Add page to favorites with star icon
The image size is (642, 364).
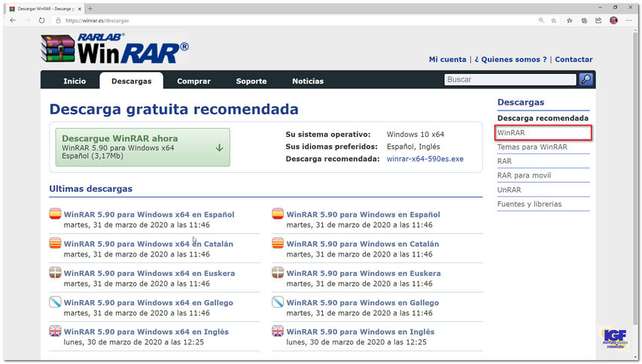click(553, 20)
